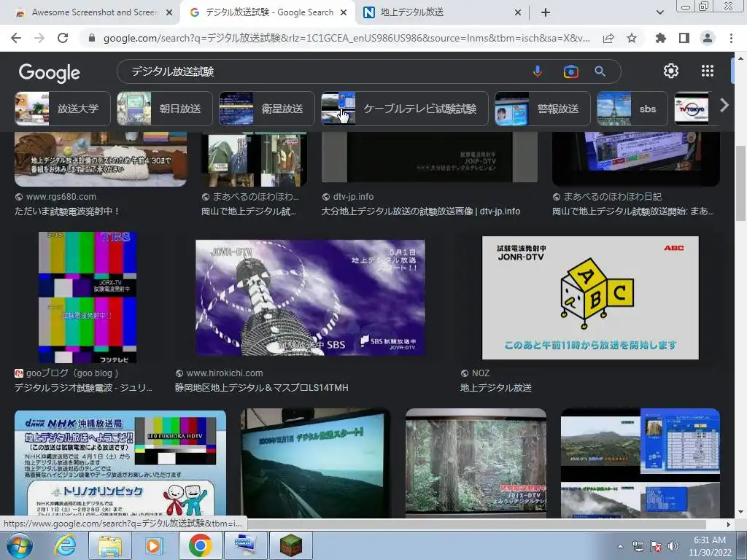Click the volume speaker tray icon

point(673,547)
